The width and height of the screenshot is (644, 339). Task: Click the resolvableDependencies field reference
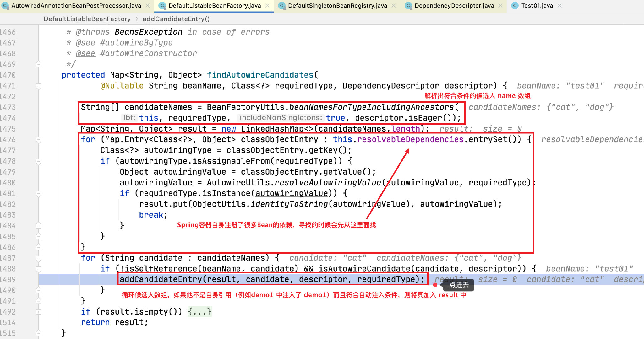[410, 139]
